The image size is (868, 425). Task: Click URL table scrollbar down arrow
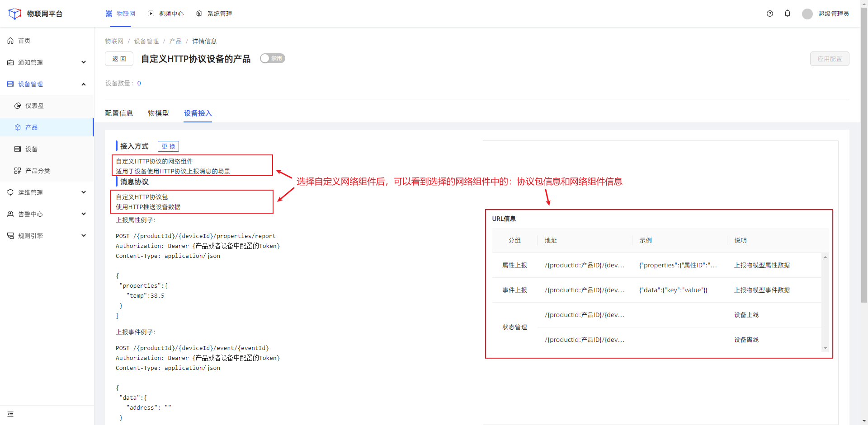click(825, 348)
